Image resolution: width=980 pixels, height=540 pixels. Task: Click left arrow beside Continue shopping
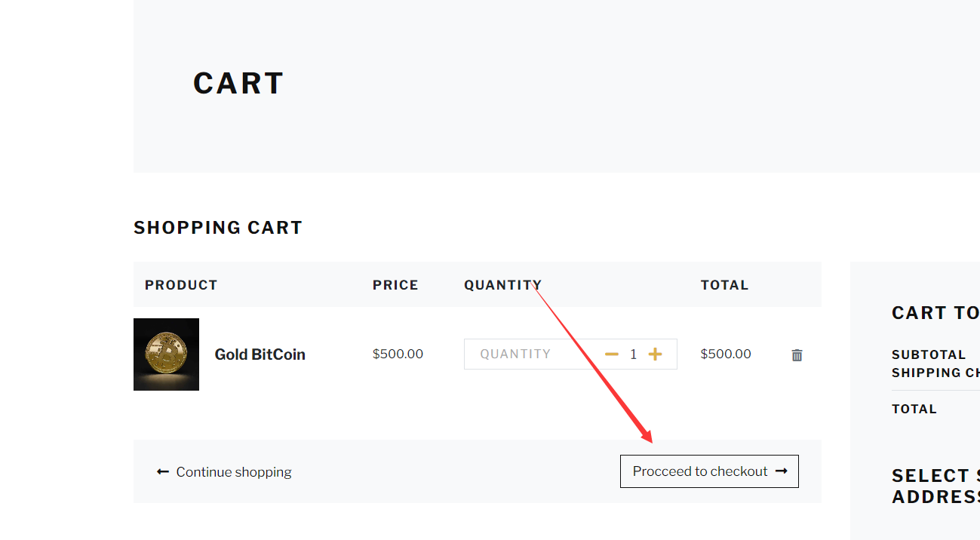(x=163, y=472)
